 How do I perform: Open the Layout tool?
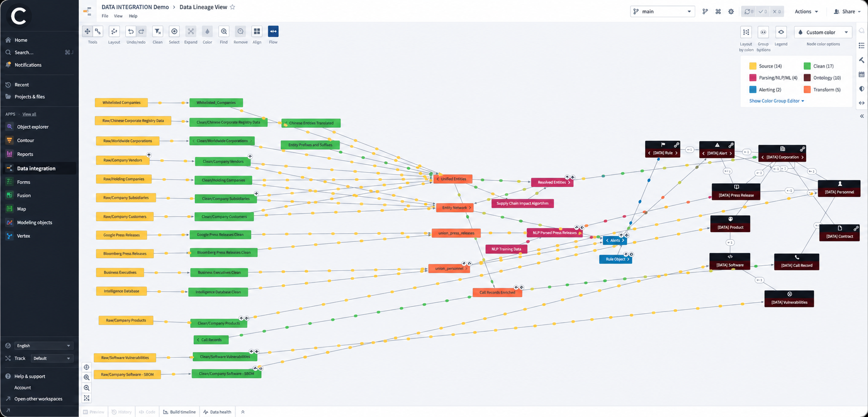(x=114, y=31)
